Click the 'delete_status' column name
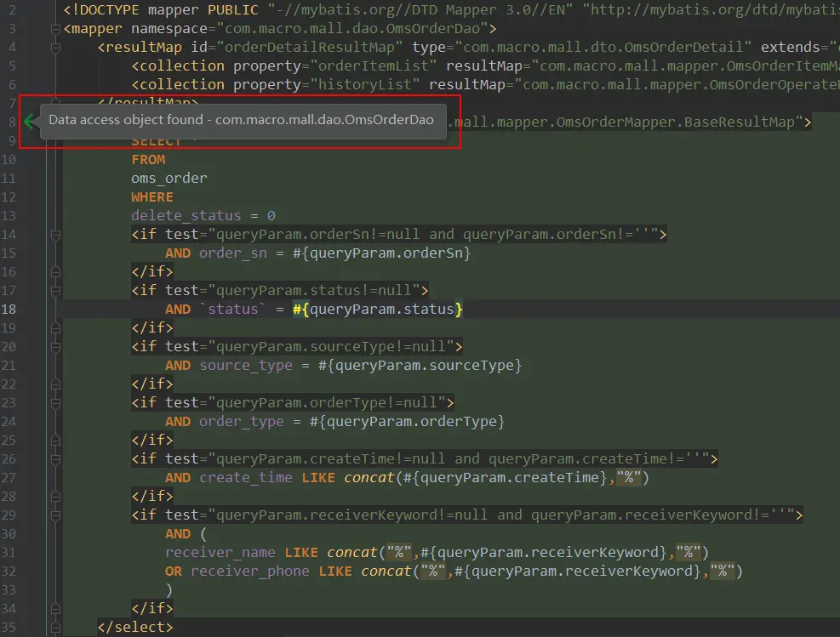This screenshot has width=840, height=637. click(186, 216)
